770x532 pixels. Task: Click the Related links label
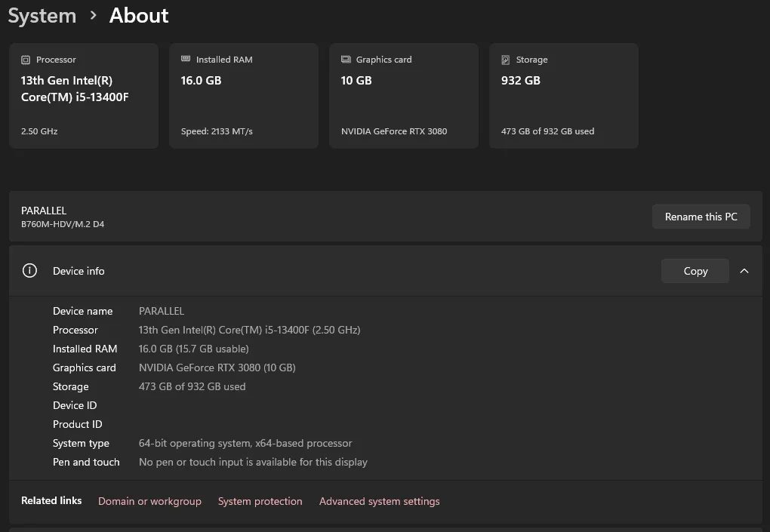coord(51,500)
